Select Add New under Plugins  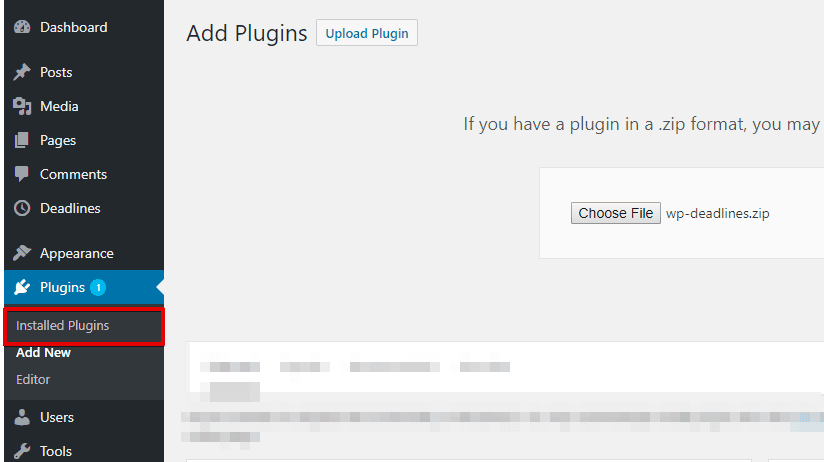[43, 353]
